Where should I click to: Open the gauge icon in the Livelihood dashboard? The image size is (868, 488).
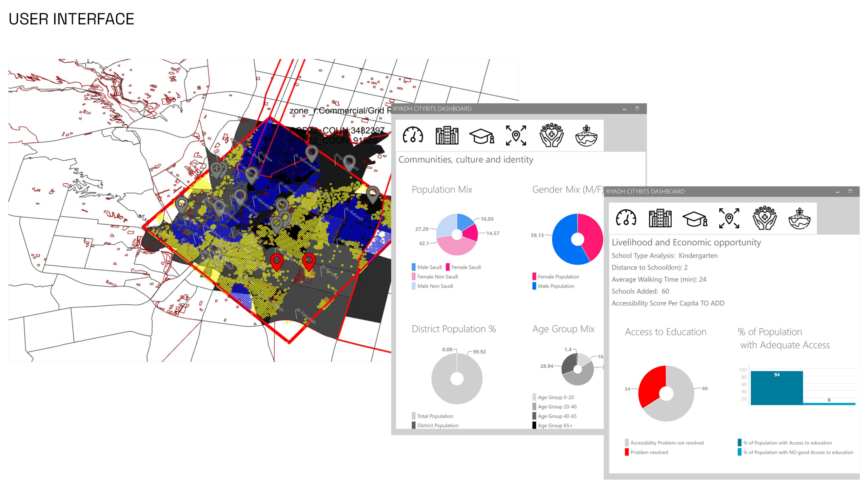pos(626,218)
